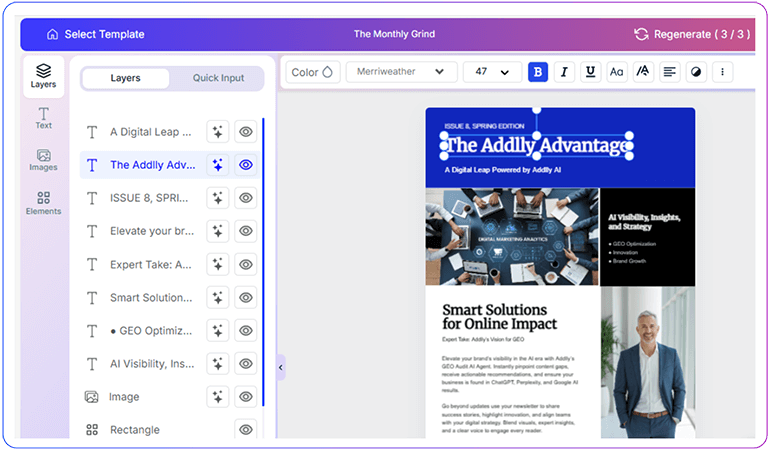This screenshot has width=770, height=450.
Task: Open the letter spacing text tool
Action: click(x=643, y=72)
